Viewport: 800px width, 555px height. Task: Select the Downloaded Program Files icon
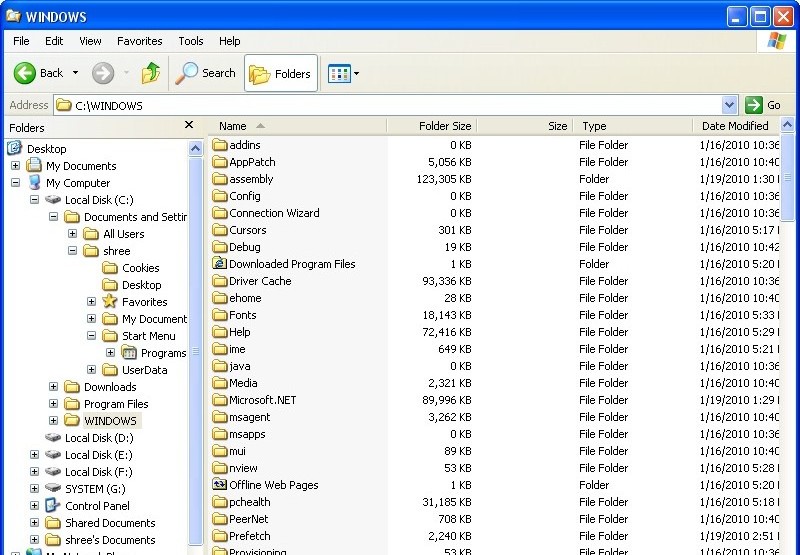[220, 263]
